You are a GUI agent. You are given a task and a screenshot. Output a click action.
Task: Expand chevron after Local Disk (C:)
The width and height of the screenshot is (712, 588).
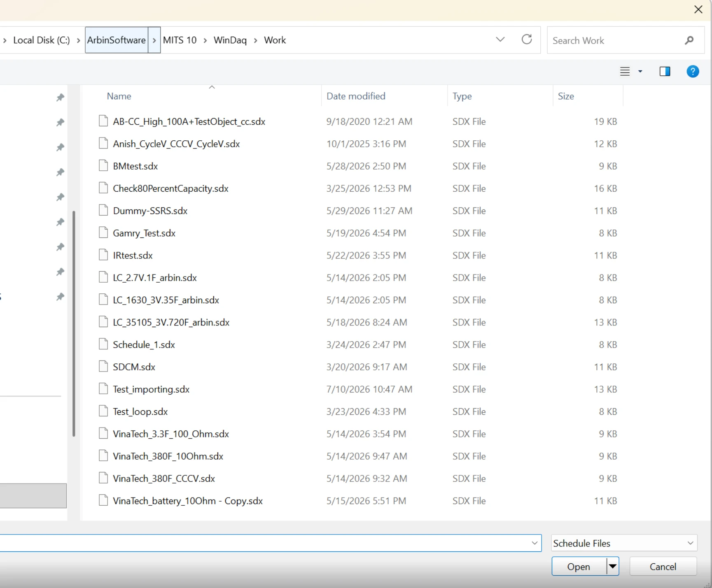point(78,40)
